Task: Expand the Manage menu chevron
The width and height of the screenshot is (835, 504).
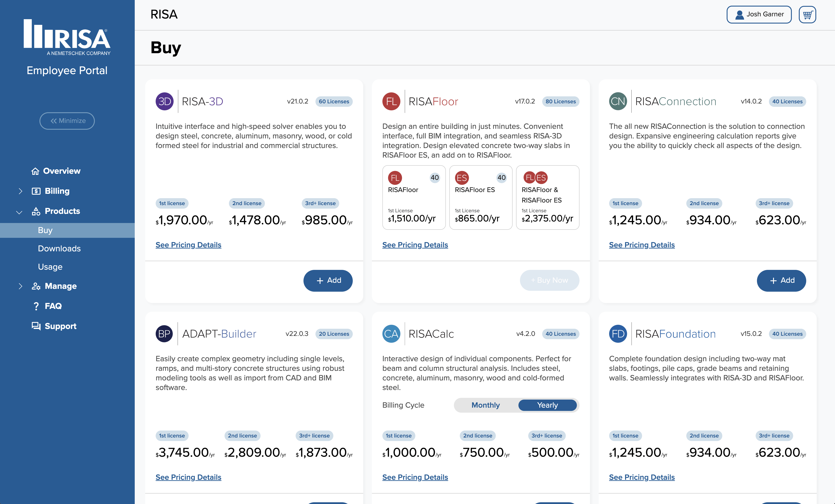Action: pos(20,286)
